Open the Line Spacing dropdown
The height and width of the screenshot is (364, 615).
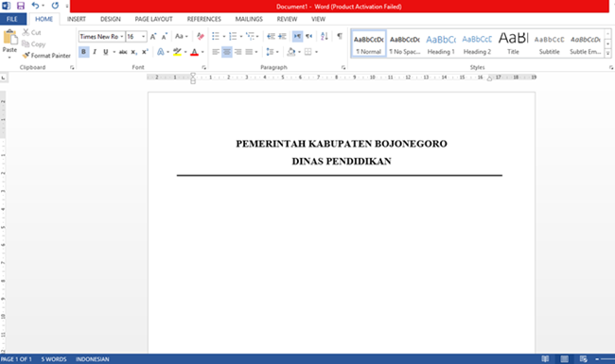[x=277, y=52]
